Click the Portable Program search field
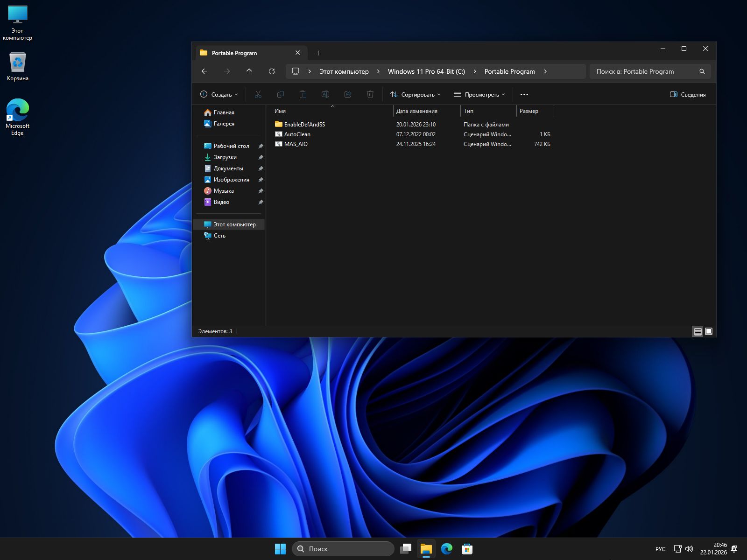Viewport: 747px width, 560px height. (x=644, y=71)
